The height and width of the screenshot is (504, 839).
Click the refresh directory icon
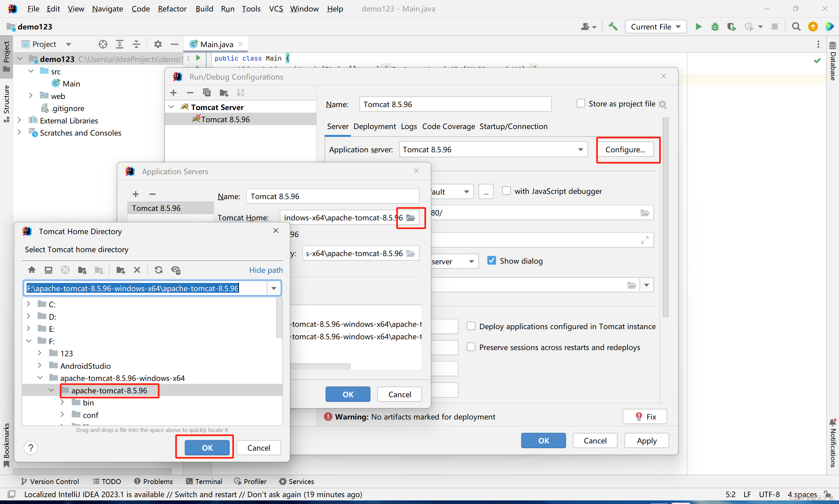(156, 270)
